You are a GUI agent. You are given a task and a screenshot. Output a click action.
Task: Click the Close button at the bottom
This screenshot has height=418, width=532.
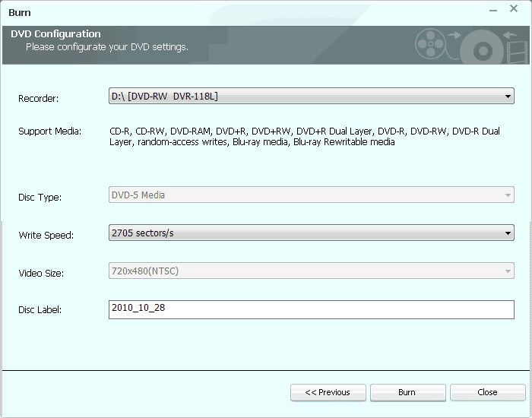[487, 393]
